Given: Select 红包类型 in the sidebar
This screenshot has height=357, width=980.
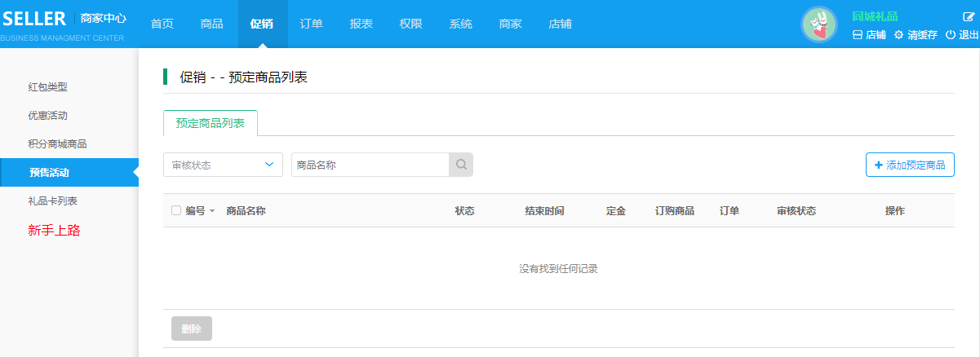Looking at the screenshot, I should pos(47,86).
